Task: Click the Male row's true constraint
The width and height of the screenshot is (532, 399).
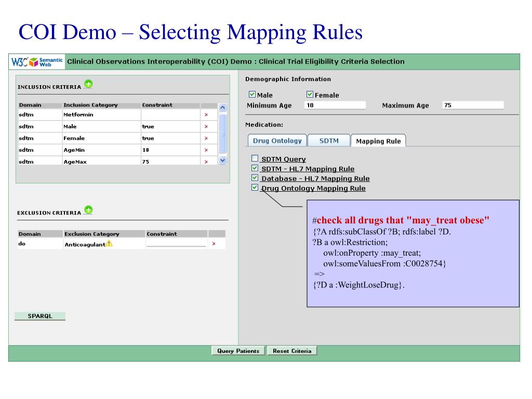Action: [x=148, y=127]
